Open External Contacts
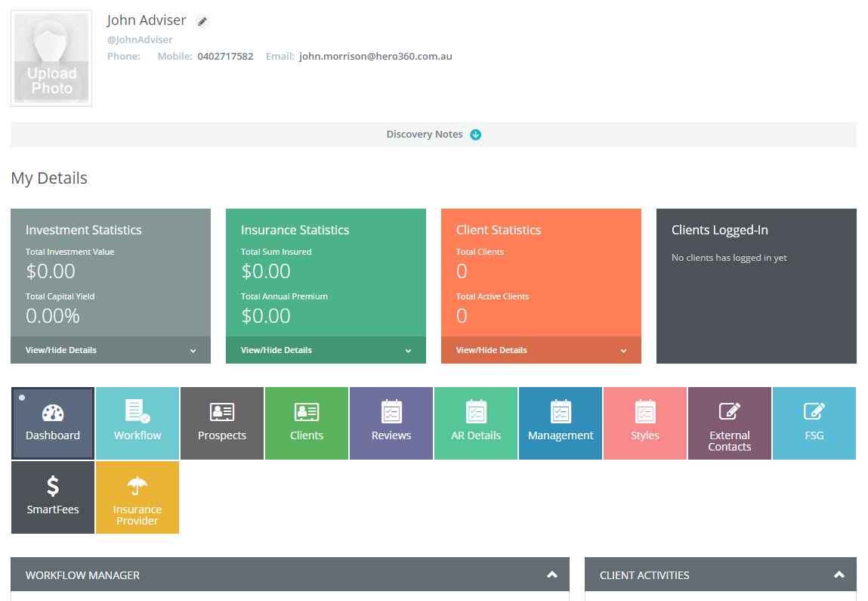This screenshot has width=868, height=601. tap(729, 422)
